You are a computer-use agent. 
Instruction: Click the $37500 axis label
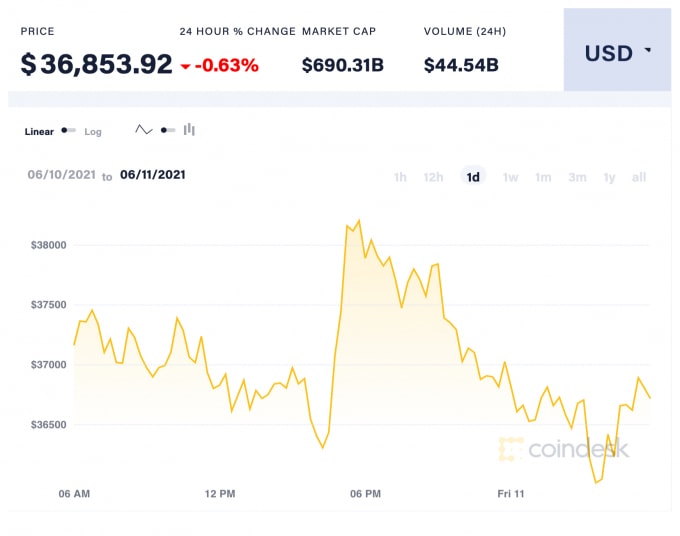point(49,305)
